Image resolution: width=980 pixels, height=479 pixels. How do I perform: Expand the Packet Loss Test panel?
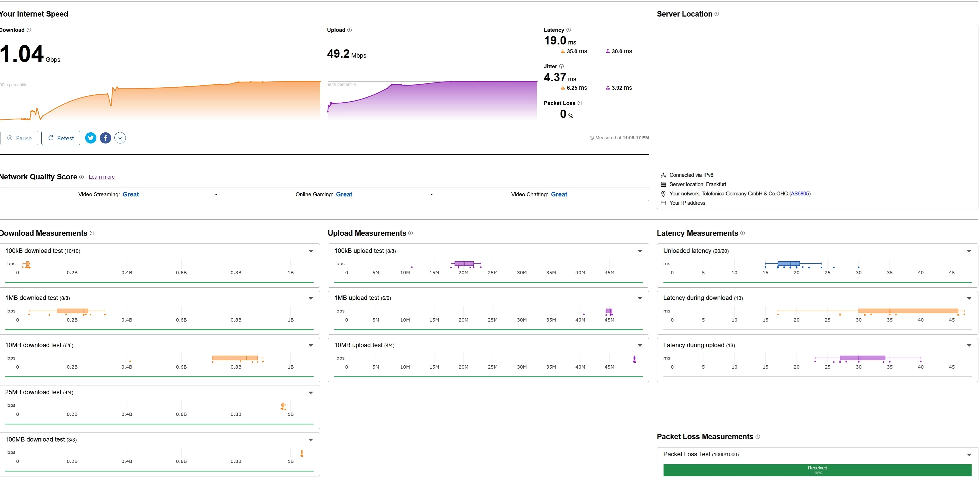pos(969,455)
